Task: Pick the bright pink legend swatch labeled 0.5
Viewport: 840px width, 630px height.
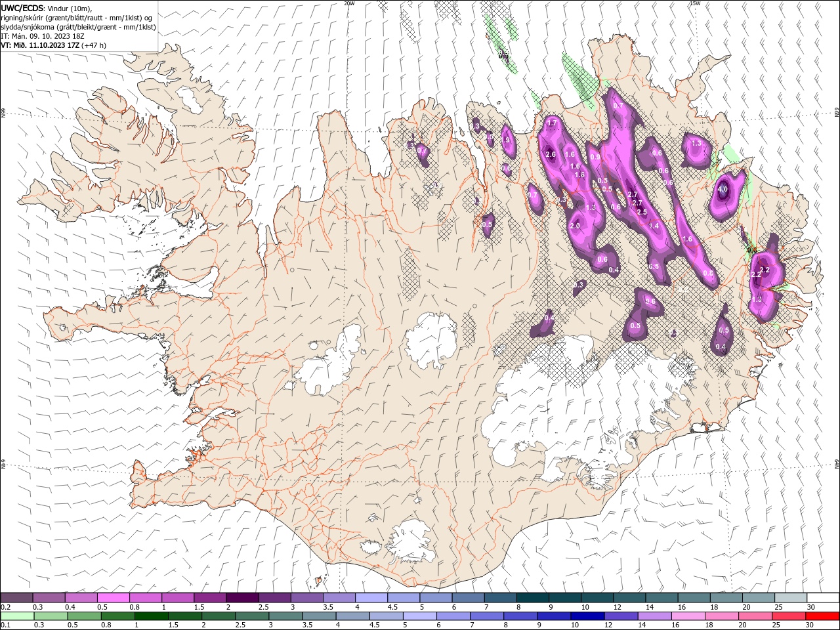Action: 113,598
